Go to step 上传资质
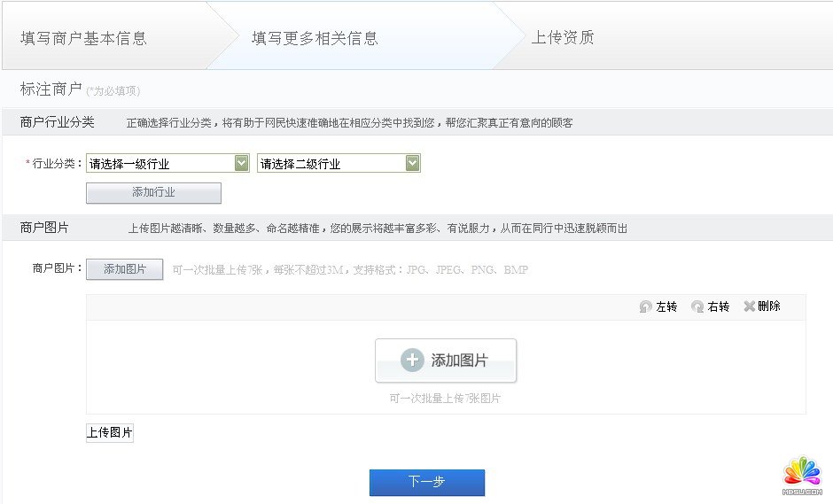 tap(563, 37)
